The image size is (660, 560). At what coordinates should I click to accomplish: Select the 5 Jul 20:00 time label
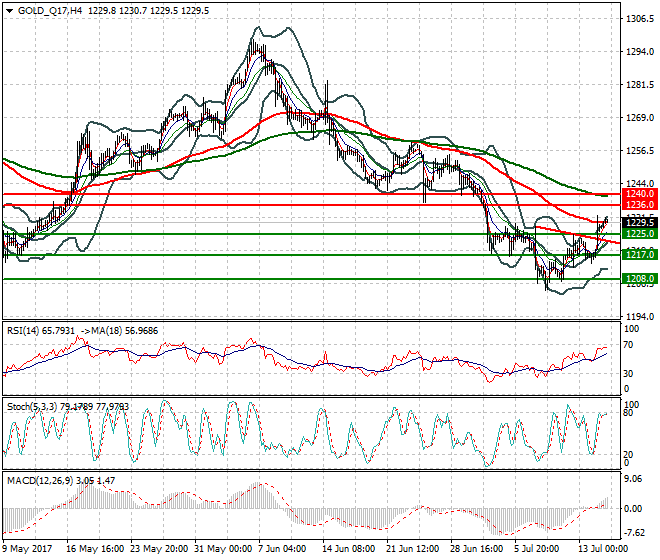coord(537,549)
